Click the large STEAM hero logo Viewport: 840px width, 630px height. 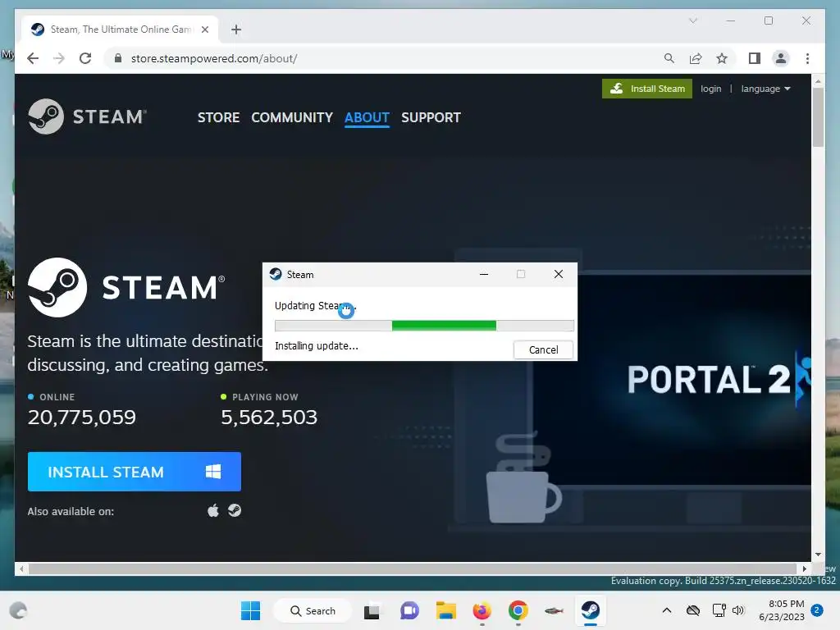(126, 287)
